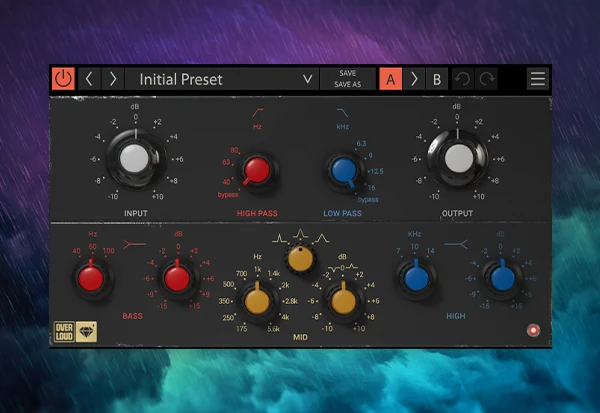This screenshot has height=413, width=600.
Task: Click the mid cut-boost curve icon
Action: (x=342, y=268)
